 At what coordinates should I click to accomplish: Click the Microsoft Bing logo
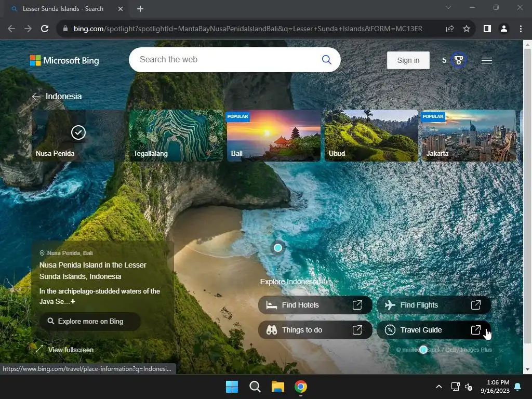(x=64, y=60)
